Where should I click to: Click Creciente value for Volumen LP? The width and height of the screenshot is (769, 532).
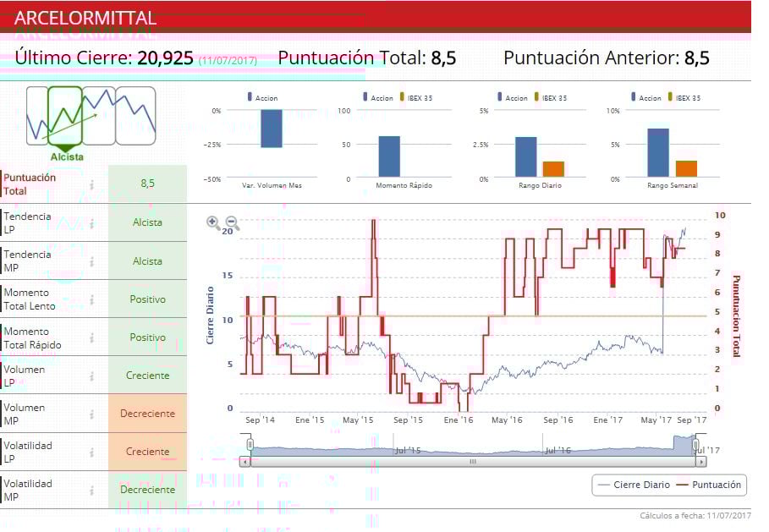147,376
